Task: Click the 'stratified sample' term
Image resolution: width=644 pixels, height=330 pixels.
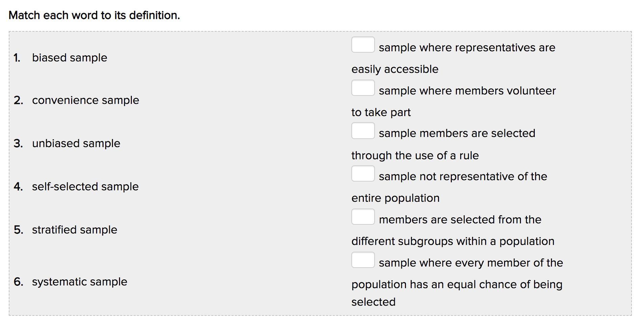Action: 75,230
